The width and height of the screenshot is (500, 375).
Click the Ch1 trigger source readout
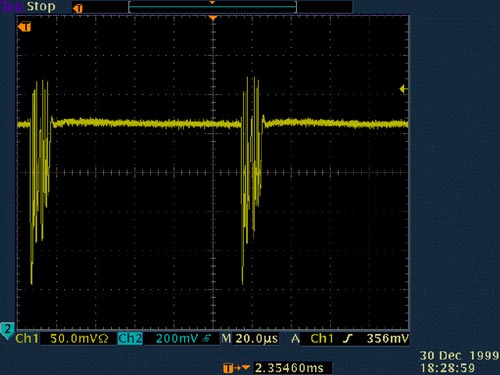(x=322, y=339)
